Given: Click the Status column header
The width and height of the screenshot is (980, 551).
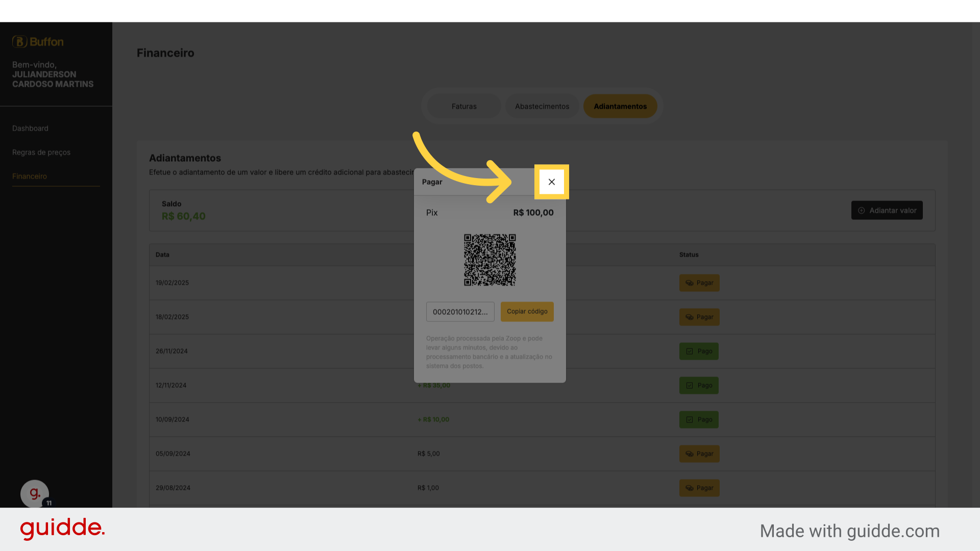Looking at the screenshot, I should (689, 255).
